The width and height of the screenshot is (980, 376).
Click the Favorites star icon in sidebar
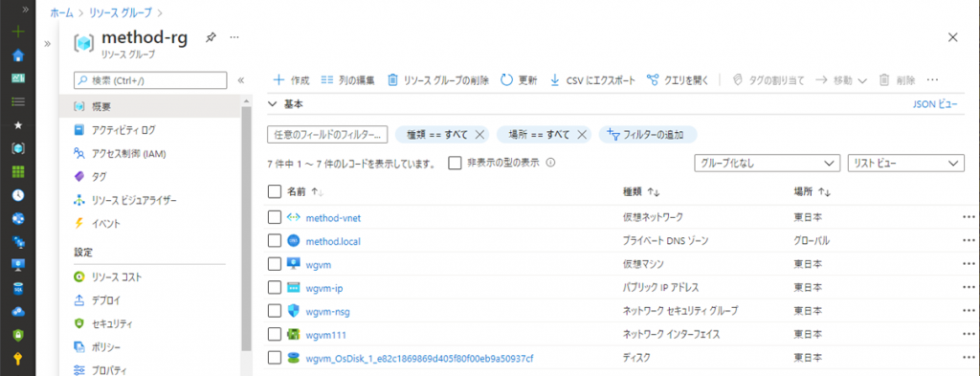tap(18, 125)
